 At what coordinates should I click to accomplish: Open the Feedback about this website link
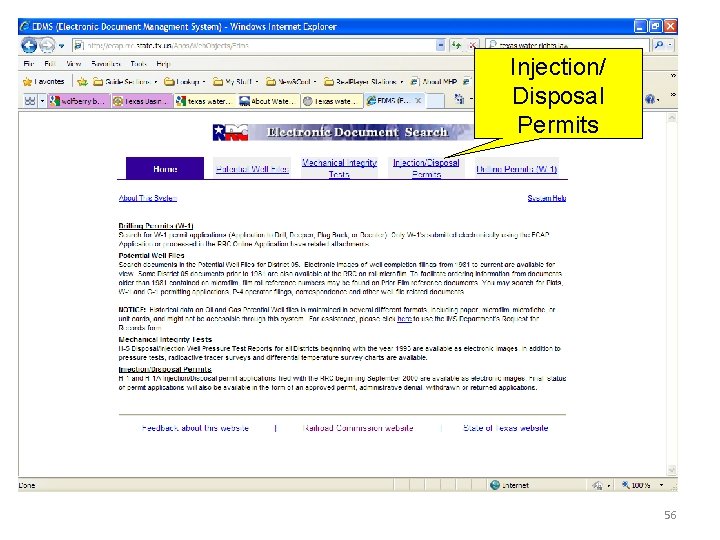195,428
